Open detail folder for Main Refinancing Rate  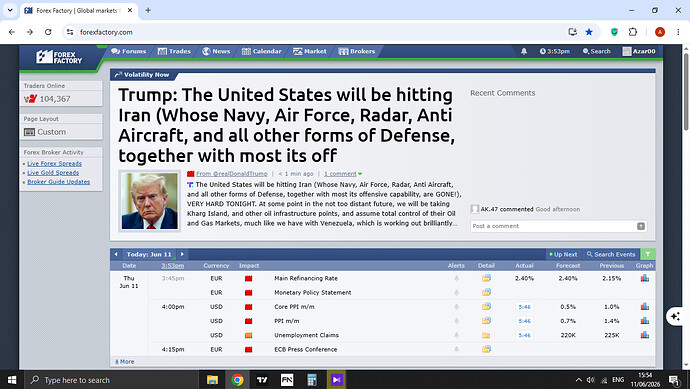486,278
